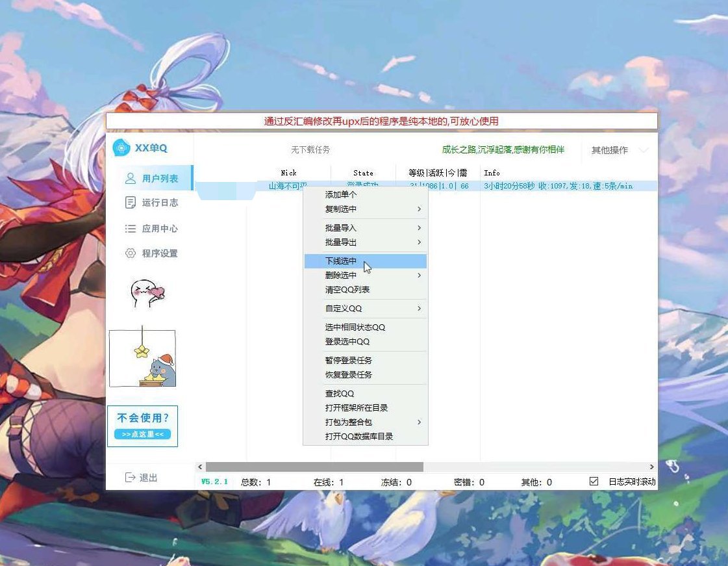The width and height of the screenshot is (728, 566).
Task: Expand the 其他操作 dropdown
Action: tap(643, 150)
